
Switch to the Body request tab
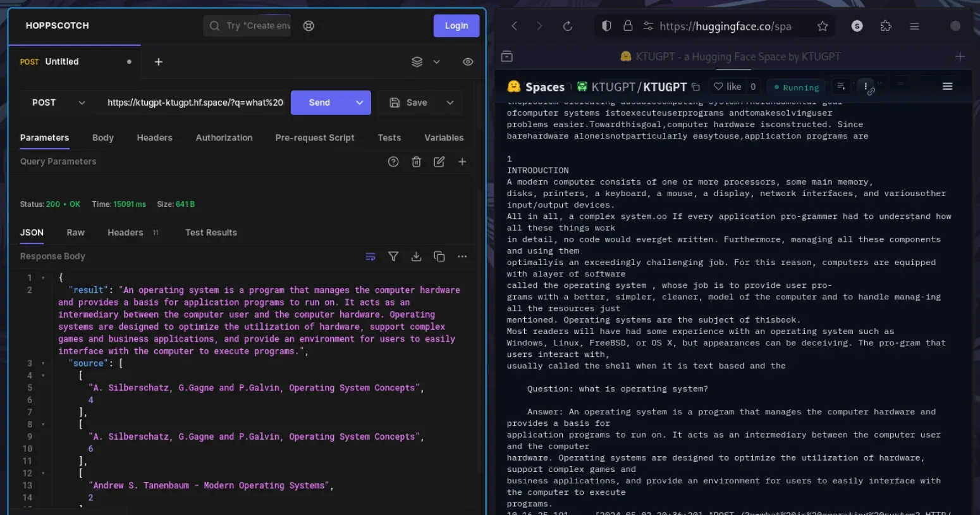103,137
